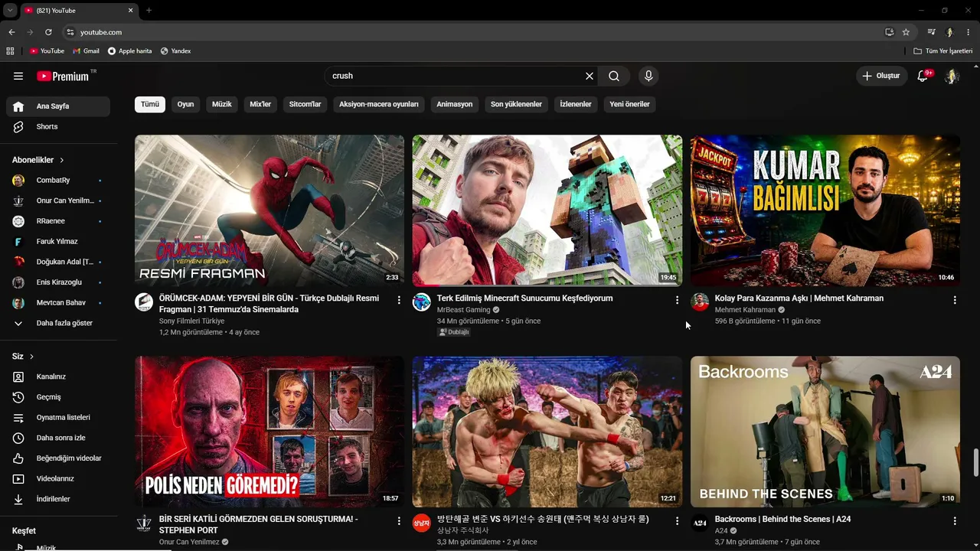The width and height of the screenshot is (980, 551).
Task: Click the MrBeast Gaming channel avatar
Action: click(422, 302)
